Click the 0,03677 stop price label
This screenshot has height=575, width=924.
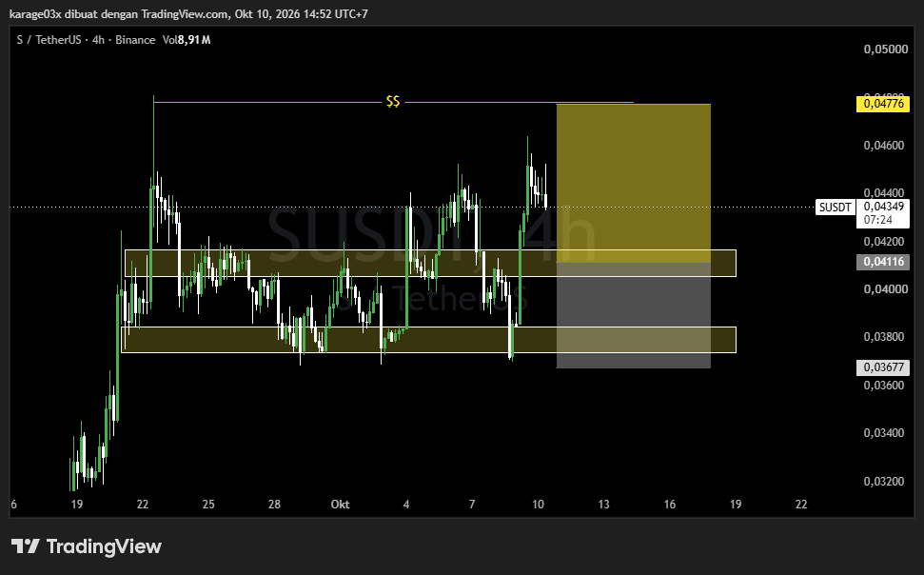[883, 367]
